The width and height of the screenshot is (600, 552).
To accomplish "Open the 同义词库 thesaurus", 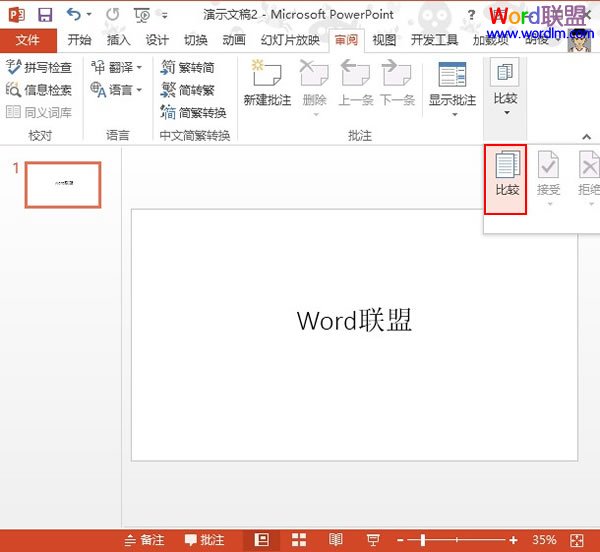I will click(39, 112).
